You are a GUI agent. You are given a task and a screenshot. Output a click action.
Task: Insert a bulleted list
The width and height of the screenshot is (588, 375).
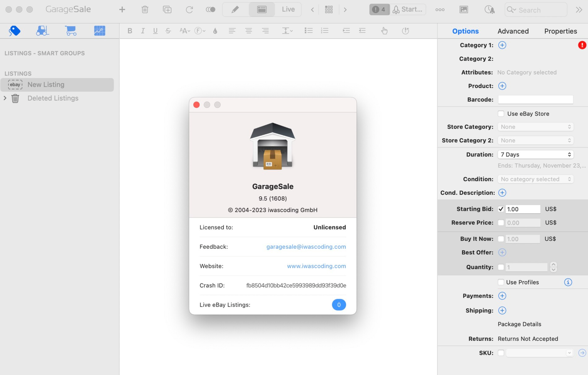309,31
